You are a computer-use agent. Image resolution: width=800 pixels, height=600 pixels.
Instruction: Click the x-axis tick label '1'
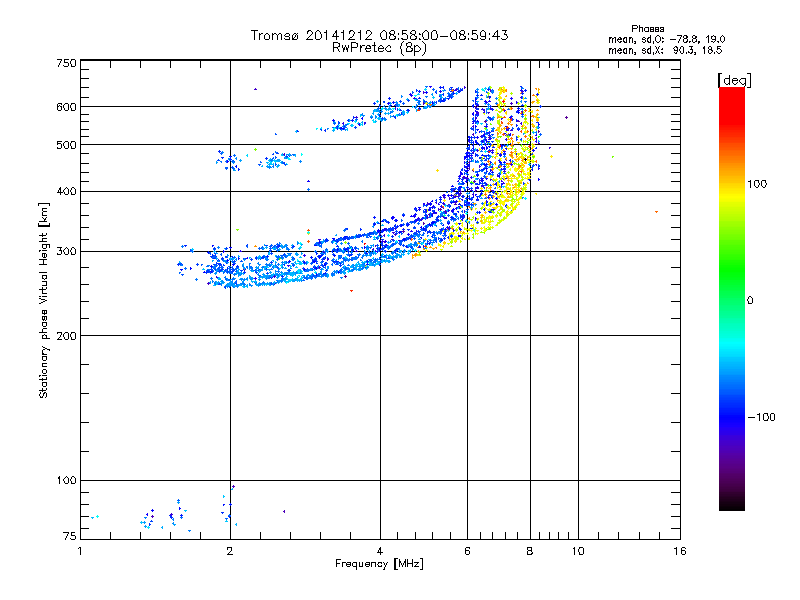(80, 551)
